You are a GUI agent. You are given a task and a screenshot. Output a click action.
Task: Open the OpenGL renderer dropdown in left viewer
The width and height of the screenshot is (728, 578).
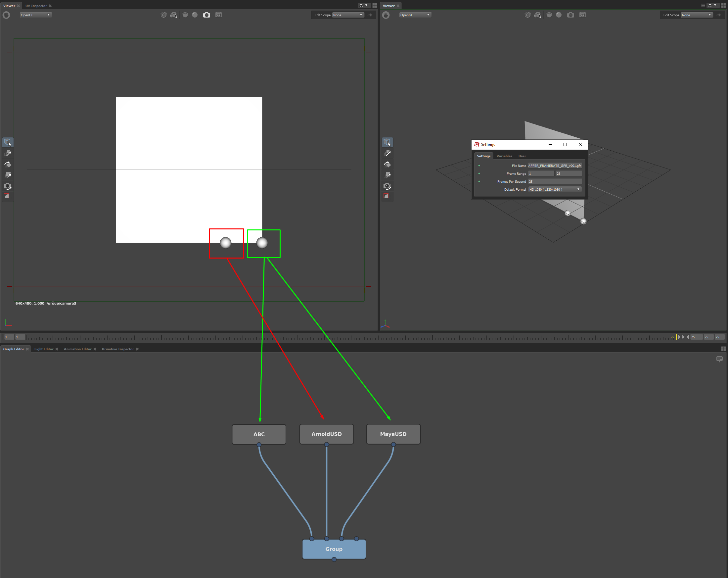tap(35, 15)
